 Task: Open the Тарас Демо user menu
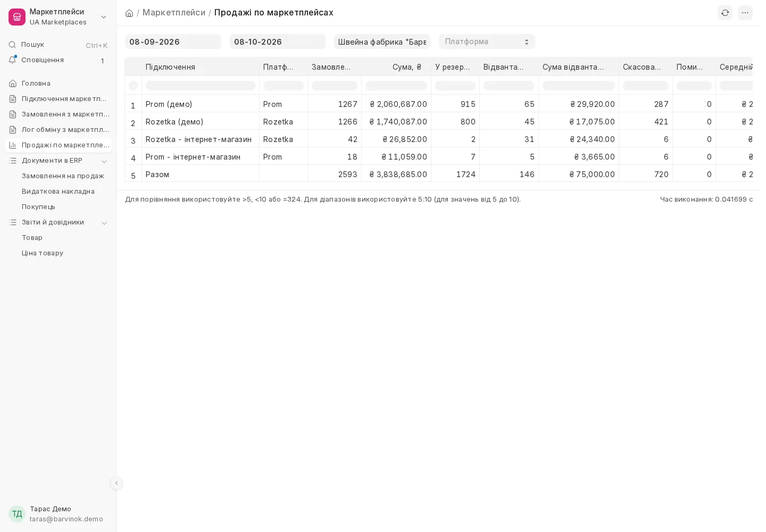(x=59, y=514)
